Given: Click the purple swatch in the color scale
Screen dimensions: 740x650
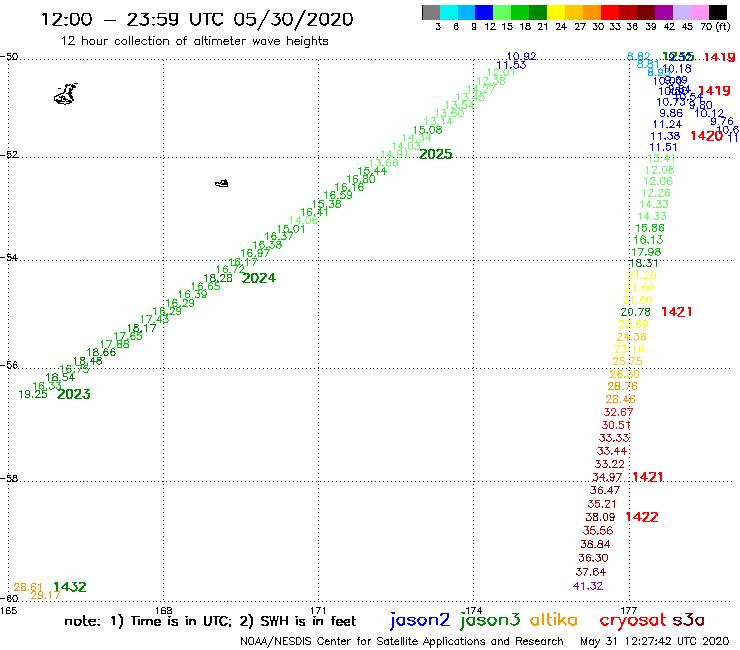Looking at the screenshot, I should (664, 12).
